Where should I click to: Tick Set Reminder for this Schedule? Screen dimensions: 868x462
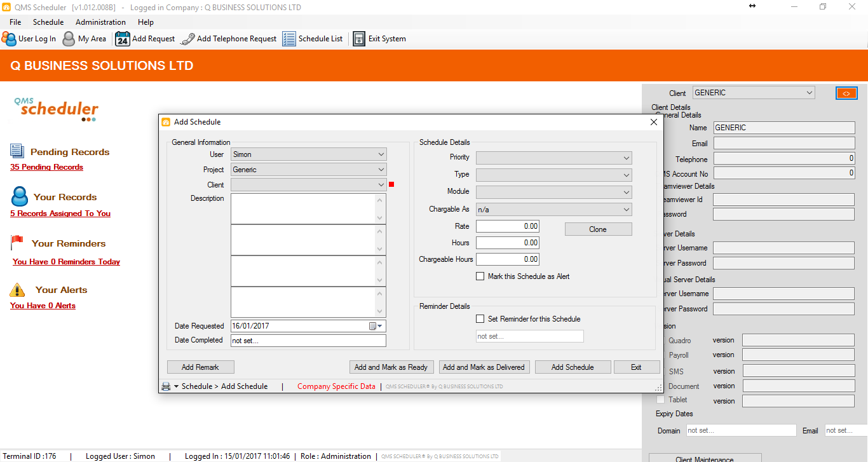point(480,319)
